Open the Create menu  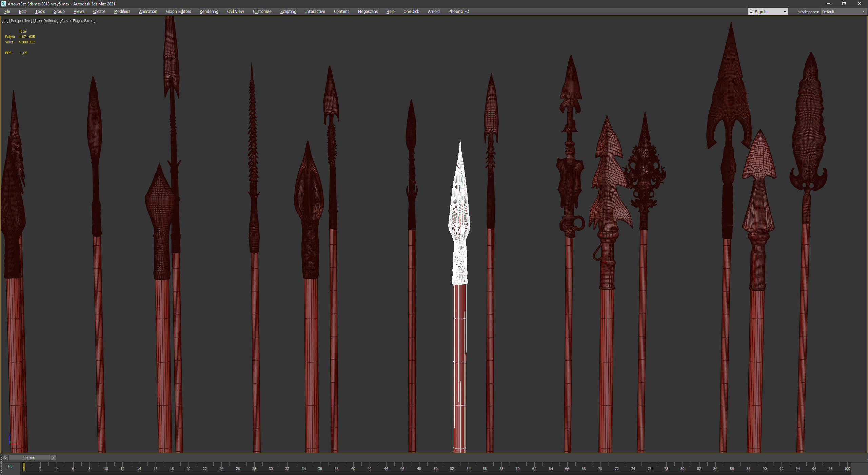[99, 12]
